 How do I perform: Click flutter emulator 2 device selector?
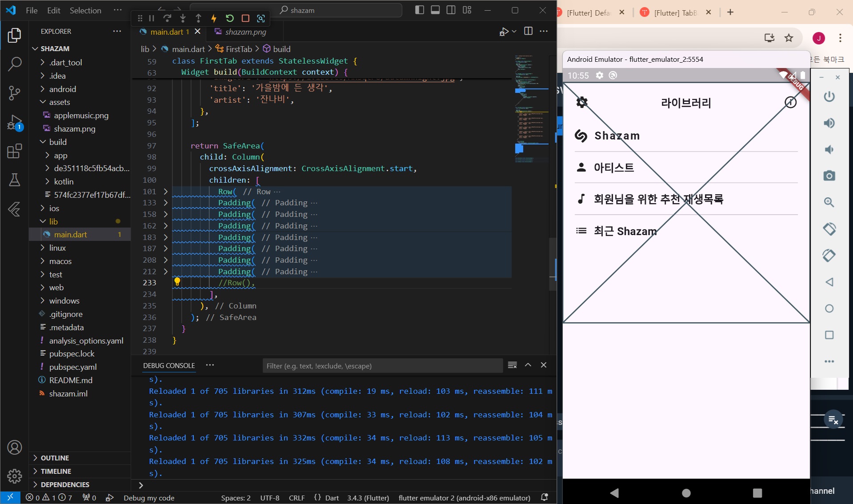465,498
